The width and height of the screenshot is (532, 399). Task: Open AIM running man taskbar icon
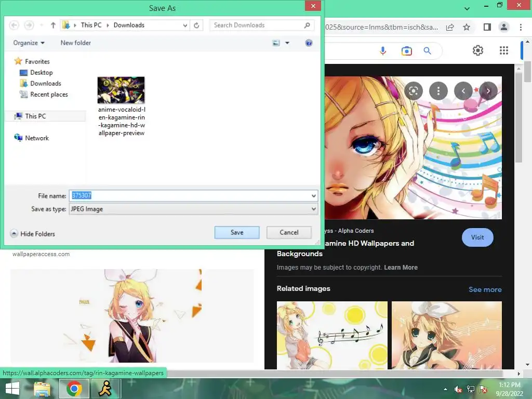pyautogui.click(x=105, y=389)
